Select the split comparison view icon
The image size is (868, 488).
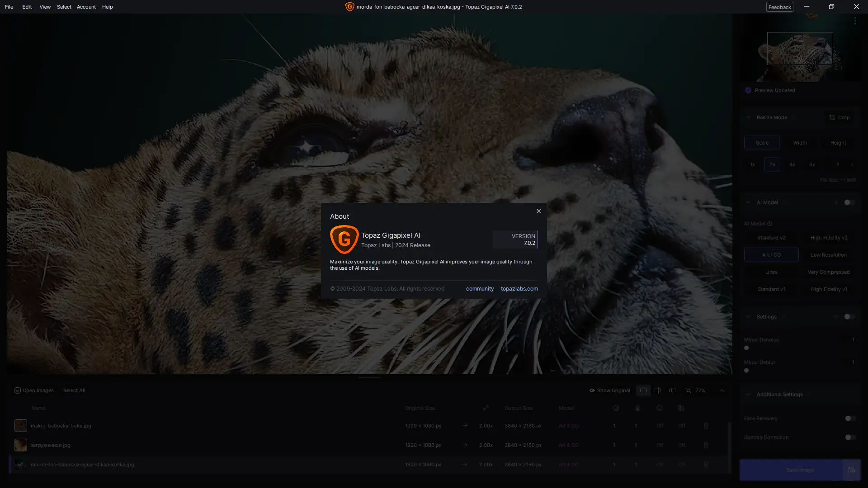(x=658, y=390)
